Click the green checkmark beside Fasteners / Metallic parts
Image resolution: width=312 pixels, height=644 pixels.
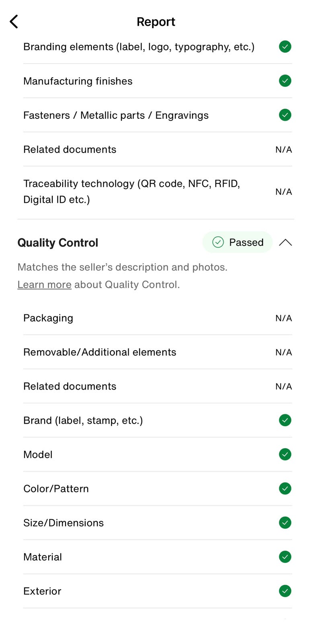285,115
